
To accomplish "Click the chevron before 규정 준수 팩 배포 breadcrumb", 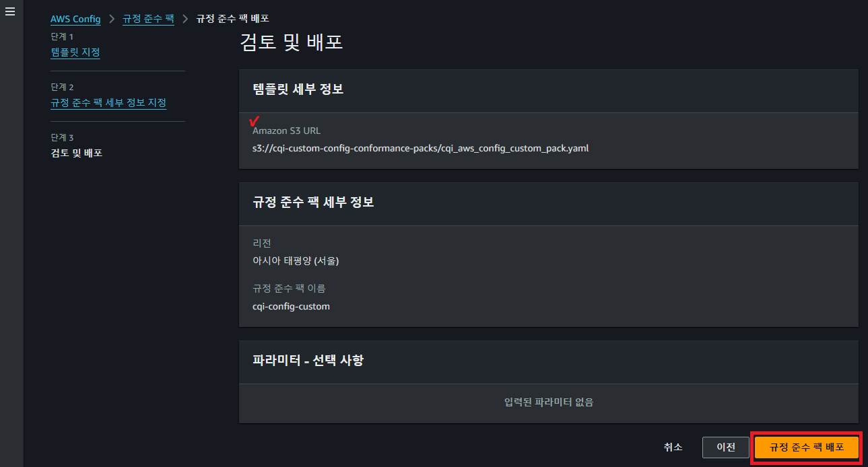I will [185, 19].
